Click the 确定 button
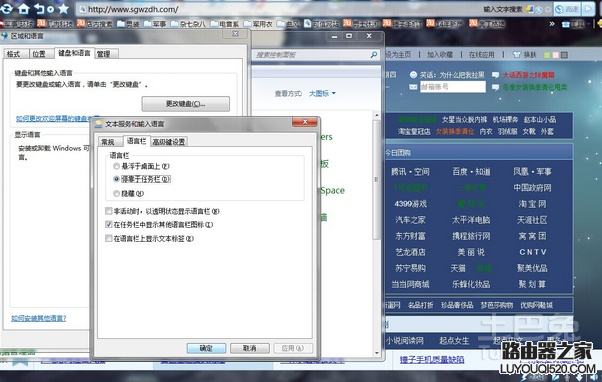The width and height of the screenshot is (602, 382). [x=207, y=348]
